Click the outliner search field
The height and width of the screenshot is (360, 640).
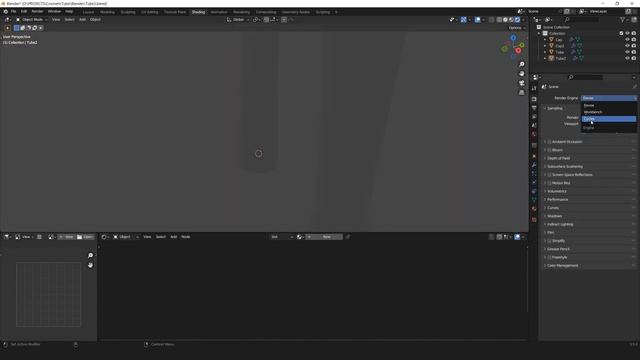tap(583, 20)
